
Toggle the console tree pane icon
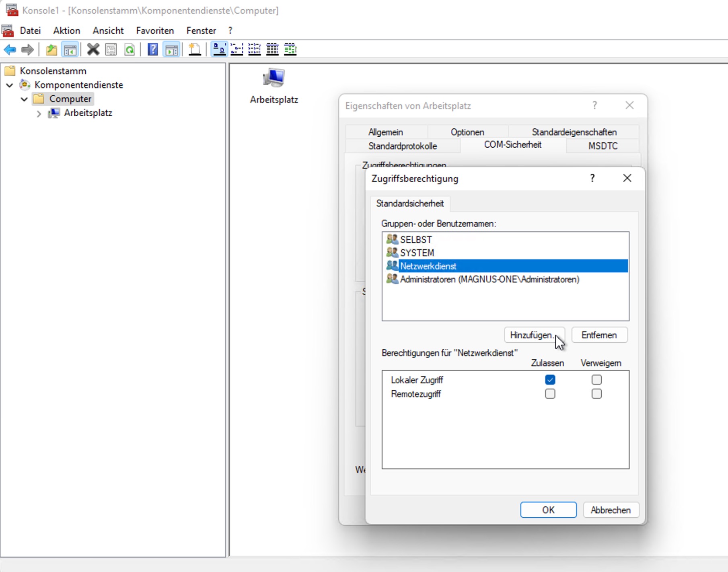(x=70, y=49)
